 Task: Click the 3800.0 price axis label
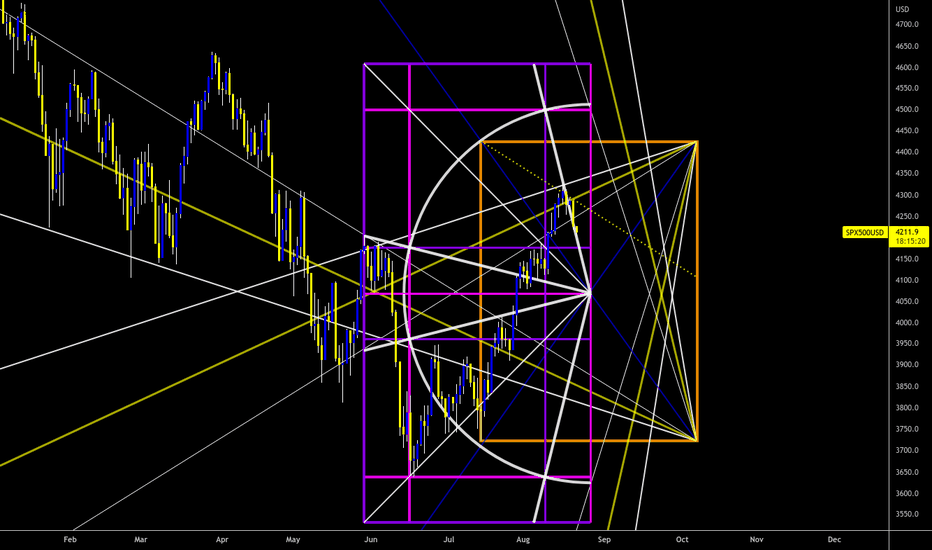[907, 408]
